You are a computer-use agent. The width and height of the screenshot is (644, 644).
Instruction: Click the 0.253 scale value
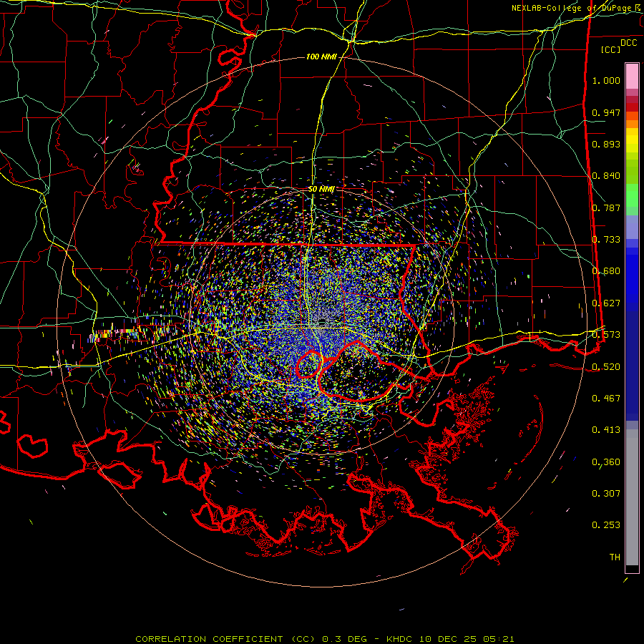606,525
